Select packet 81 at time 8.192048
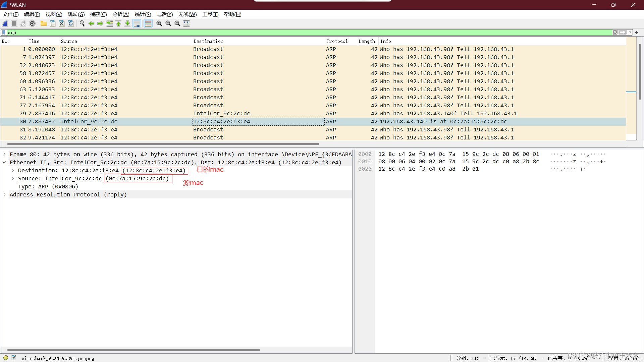This screenshot has width=644, height=362. pyautogui.click(x=313, y=129)
